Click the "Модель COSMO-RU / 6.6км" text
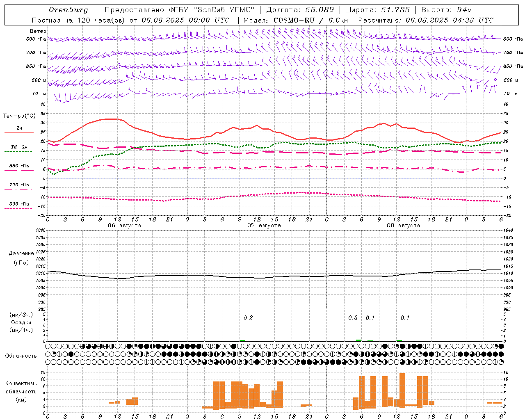Screen dimensions: 525x420 (296, 20)
